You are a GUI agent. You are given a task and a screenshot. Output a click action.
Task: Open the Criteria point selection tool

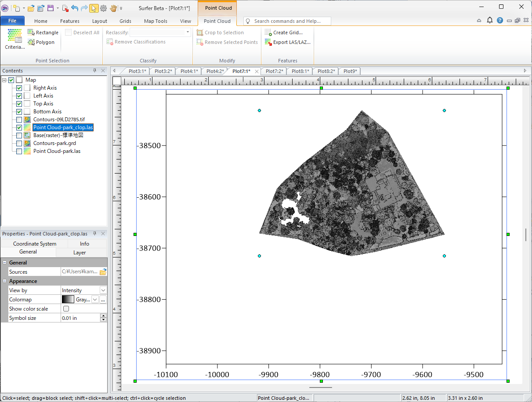click(x=14, y=39)
